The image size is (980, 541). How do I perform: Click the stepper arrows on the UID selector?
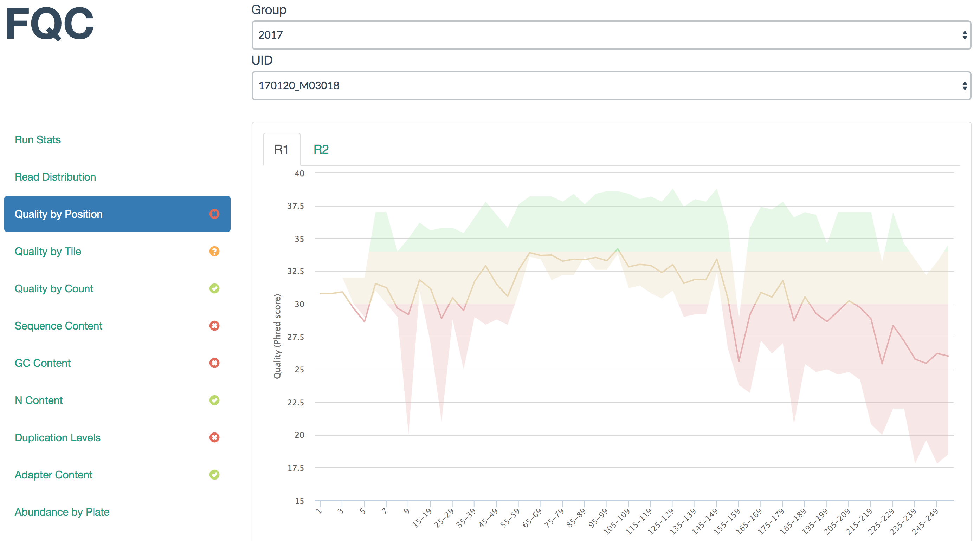(965, 85)
